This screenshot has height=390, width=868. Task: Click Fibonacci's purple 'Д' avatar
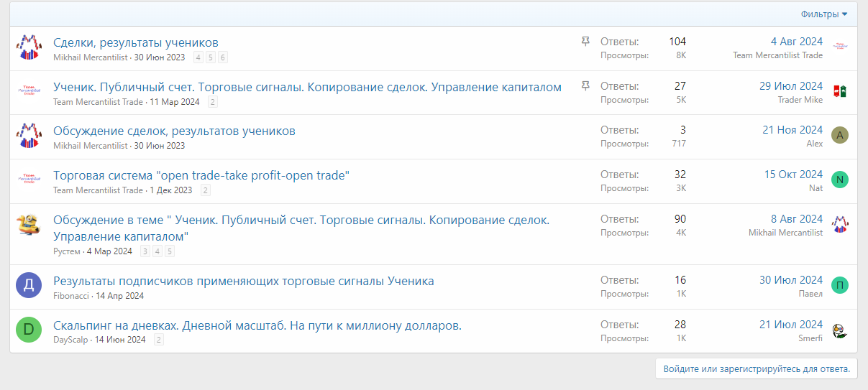(29, 286)
